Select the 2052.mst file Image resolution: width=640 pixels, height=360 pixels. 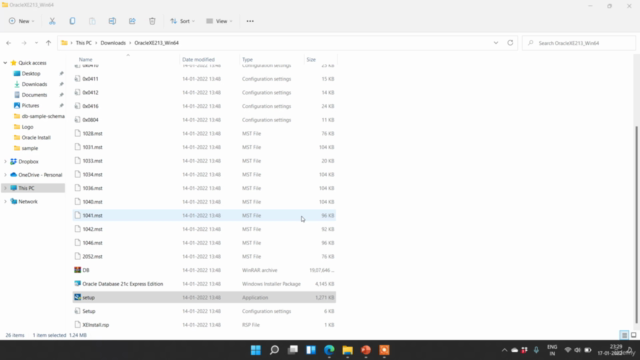pyautogui.click(x=204, y=256)
